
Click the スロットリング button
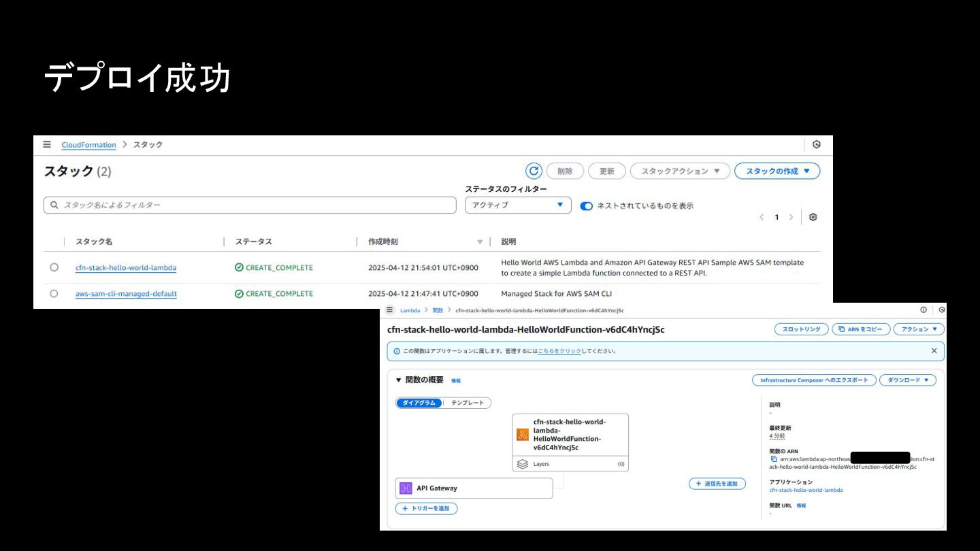coord(801,329)
